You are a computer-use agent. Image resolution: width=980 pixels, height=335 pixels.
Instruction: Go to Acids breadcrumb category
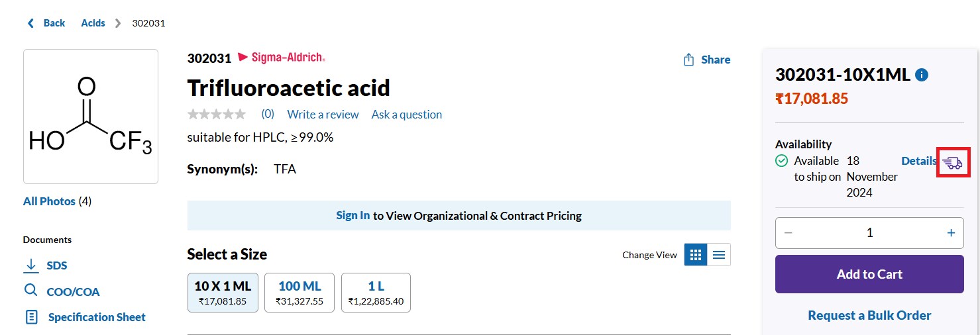point(93,23)
